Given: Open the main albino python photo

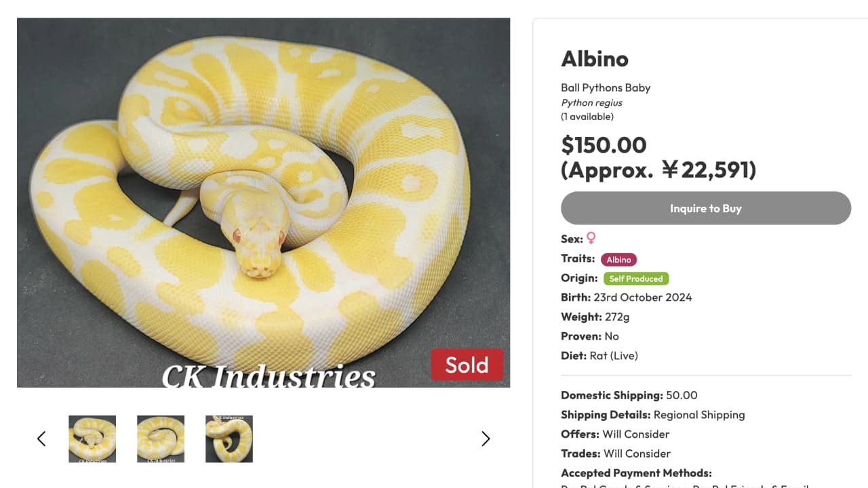Looking at the screenshot, I should [x=263, y=197].
